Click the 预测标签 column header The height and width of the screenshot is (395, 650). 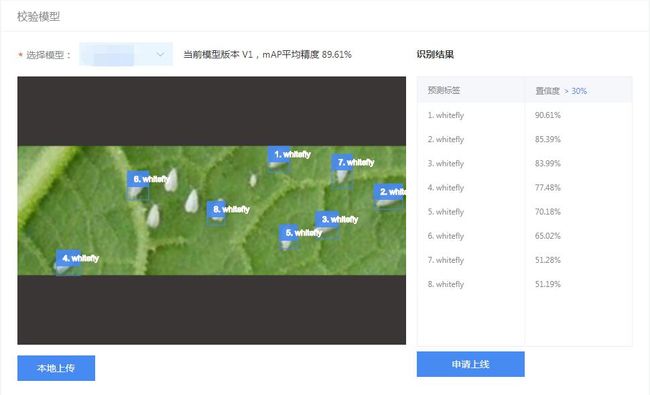pos(444,90)
